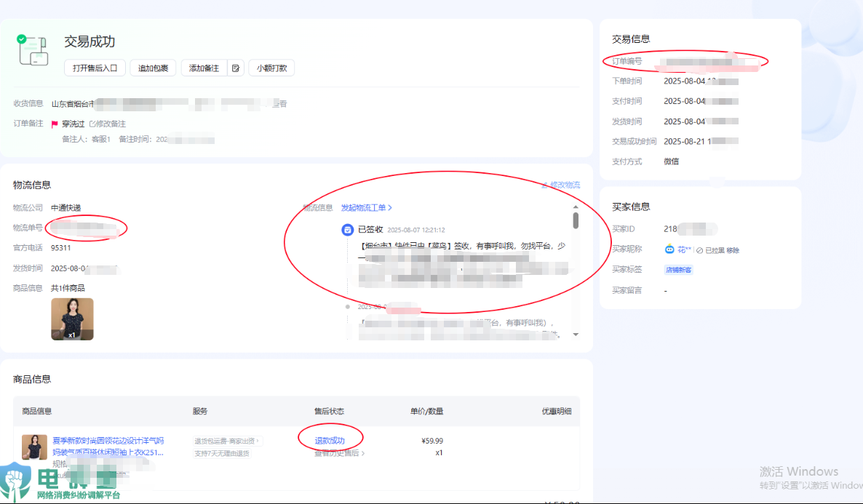
Task: Open 查看历史售后 history link
Action: [339, 453]
